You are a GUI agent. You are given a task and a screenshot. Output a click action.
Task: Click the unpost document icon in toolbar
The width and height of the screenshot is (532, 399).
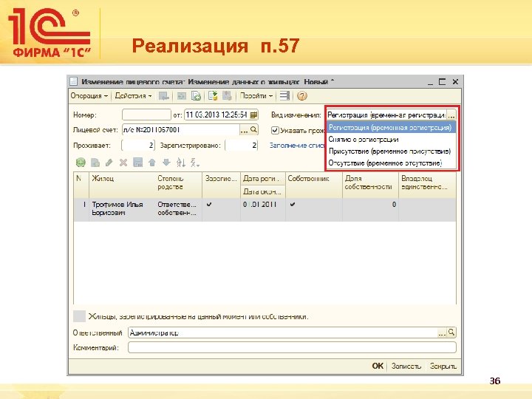pos(227,96)
